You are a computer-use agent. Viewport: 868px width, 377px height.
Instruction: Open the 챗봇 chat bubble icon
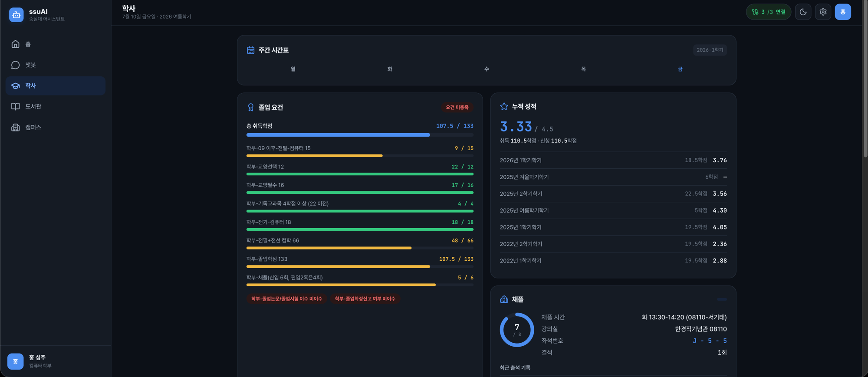16,65
